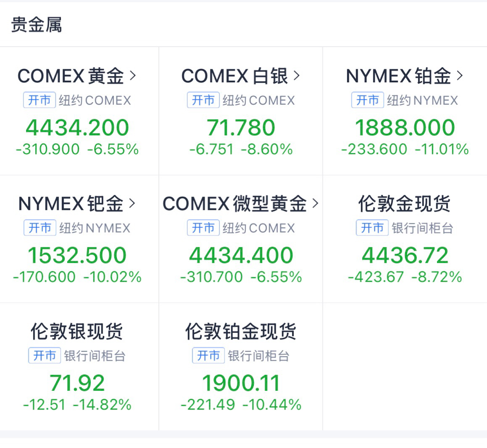
Task: Click the -11.01% platinum change value
Action: pyautogui.click(x=442, y=149)
